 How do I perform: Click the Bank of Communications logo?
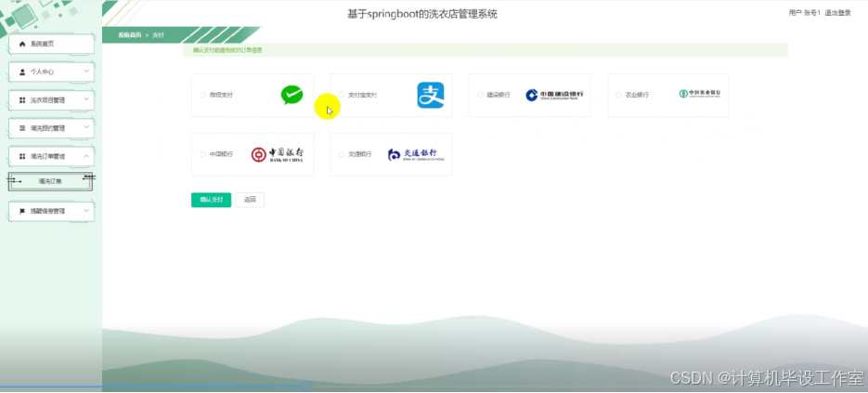(x=416, y=154)
